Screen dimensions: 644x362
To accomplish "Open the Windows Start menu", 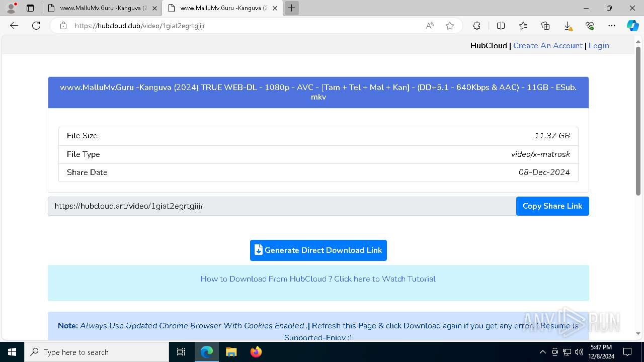I will pos(12,352).
